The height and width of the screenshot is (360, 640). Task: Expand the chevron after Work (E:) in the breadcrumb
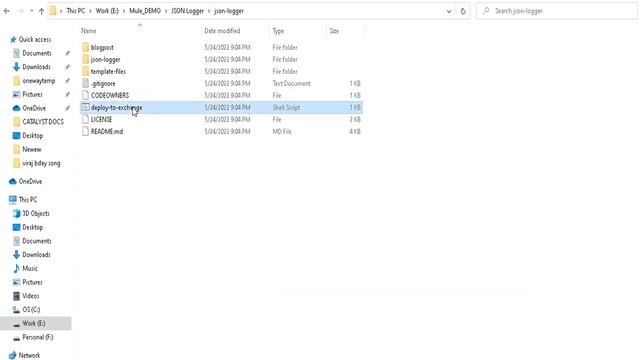[124, 11]
